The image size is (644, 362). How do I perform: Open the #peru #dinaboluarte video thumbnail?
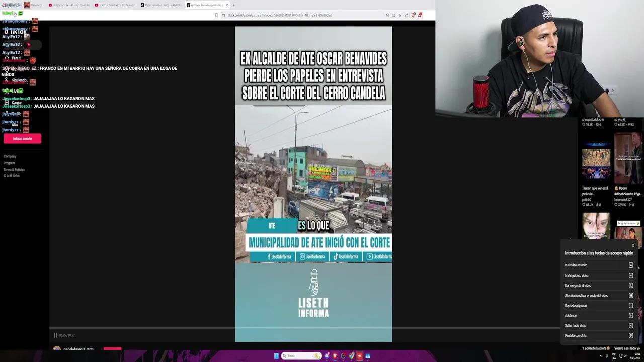point(628,158)
